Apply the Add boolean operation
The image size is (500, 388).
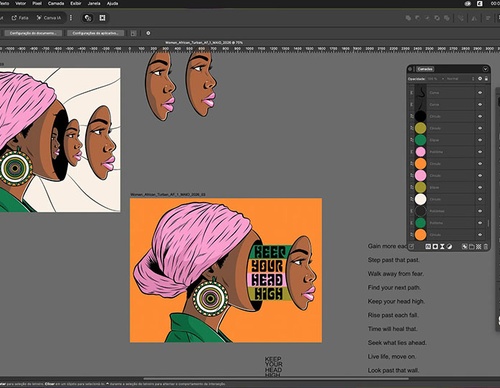point(408,18)
